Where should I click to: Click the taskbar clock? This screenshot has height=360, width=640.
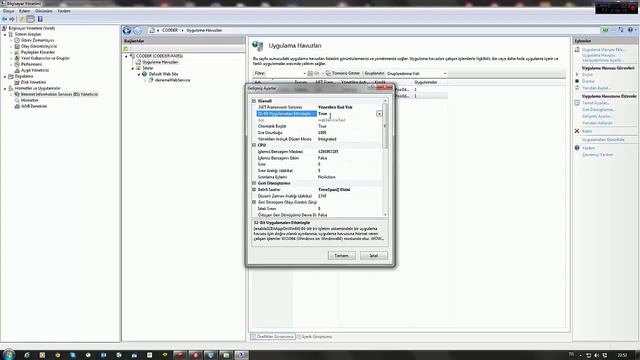pyautogui.click(x=622, y=355)
